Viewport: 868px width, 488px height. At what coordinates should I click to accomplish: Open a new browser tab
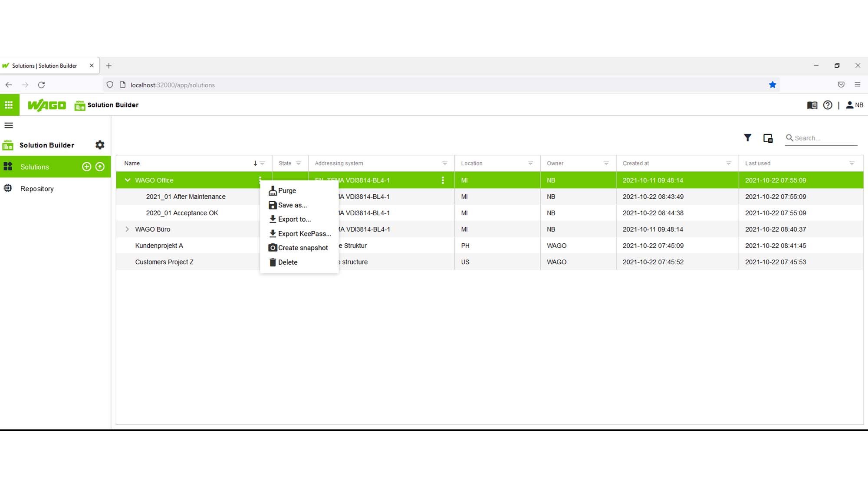[109, 66]
